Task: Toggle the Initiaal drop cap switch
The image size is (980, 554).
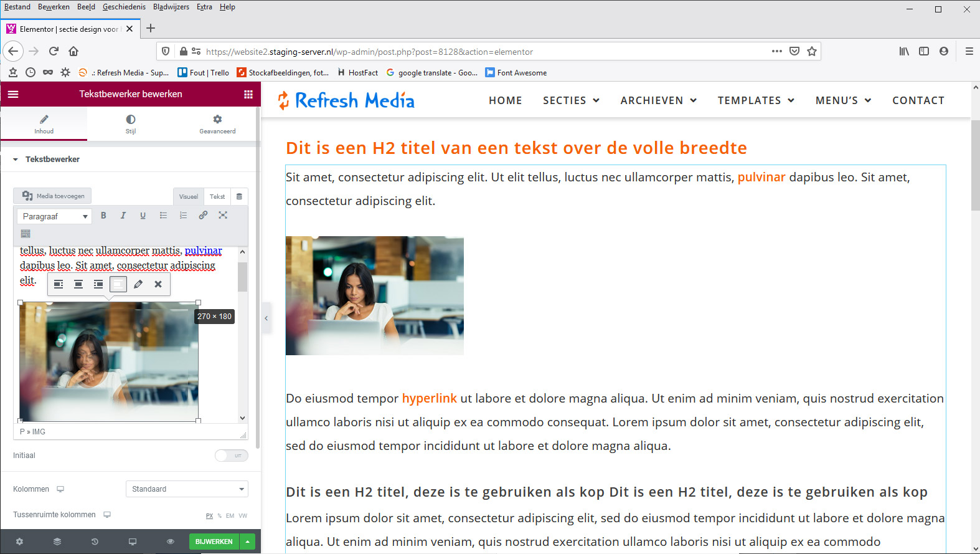Action: (231, 456)
